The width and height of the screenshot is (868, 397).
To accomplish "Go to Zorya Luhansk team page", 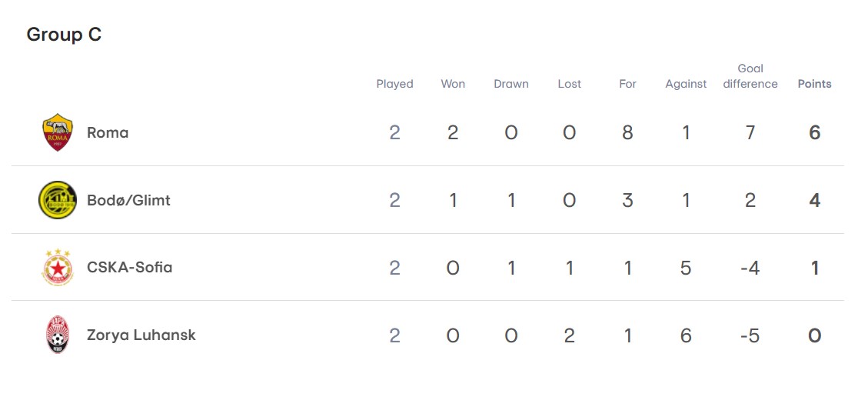I will pos(141,335).
